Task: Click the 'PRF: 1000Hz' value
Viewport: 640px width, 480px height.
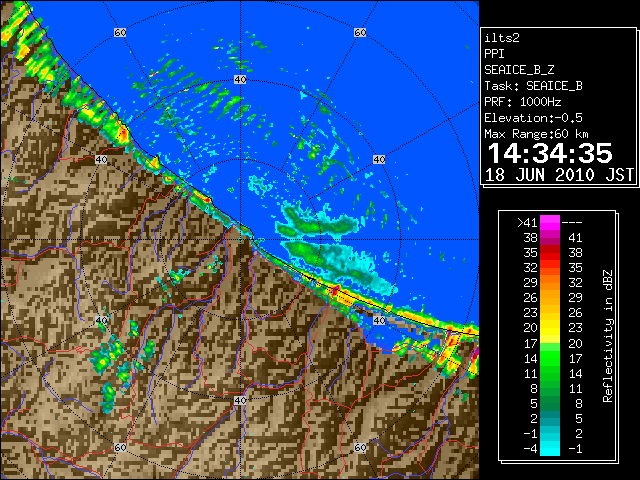Action: (x=522, y=102)
